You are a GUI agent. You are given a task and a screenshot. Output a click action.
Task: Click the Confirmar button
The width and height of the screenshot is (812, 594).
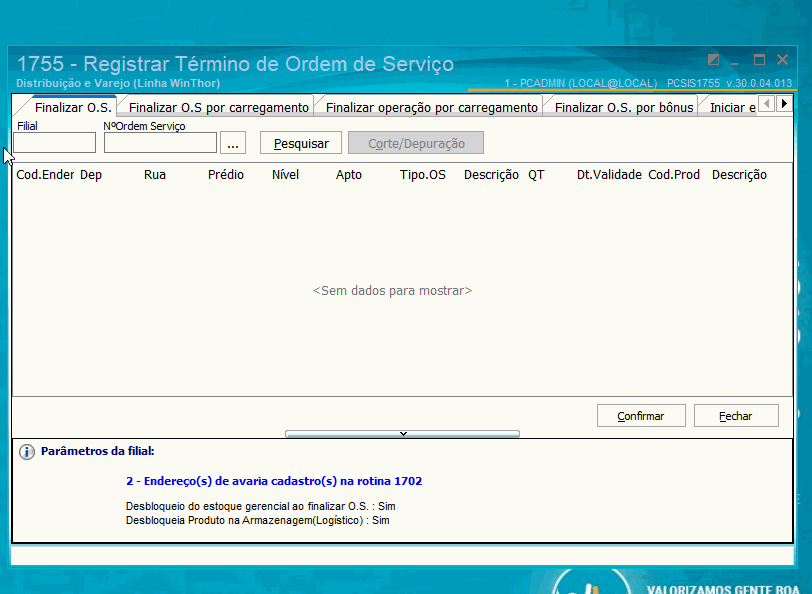click(x=641, y=416)
